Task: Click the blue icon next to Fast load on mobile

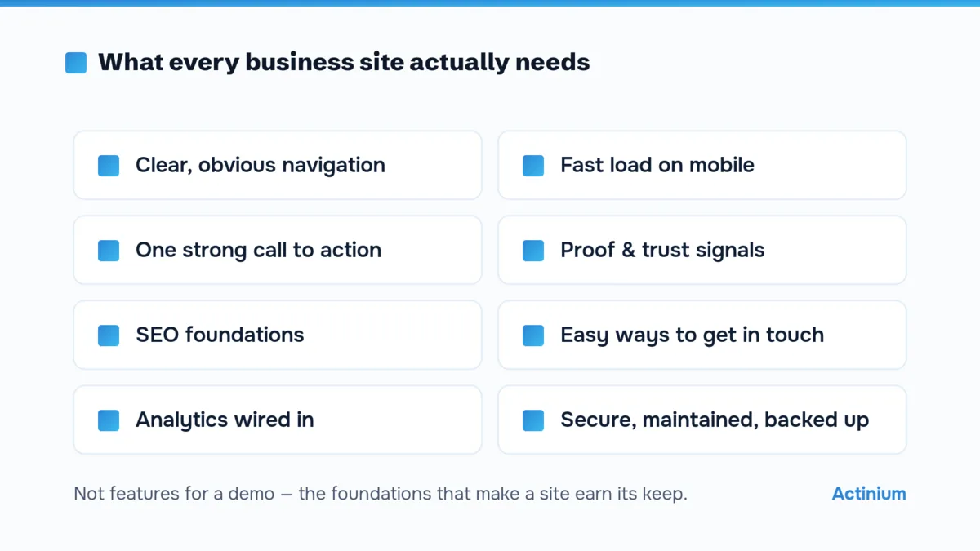Action: pyautogui.click(x=533, y=166)
